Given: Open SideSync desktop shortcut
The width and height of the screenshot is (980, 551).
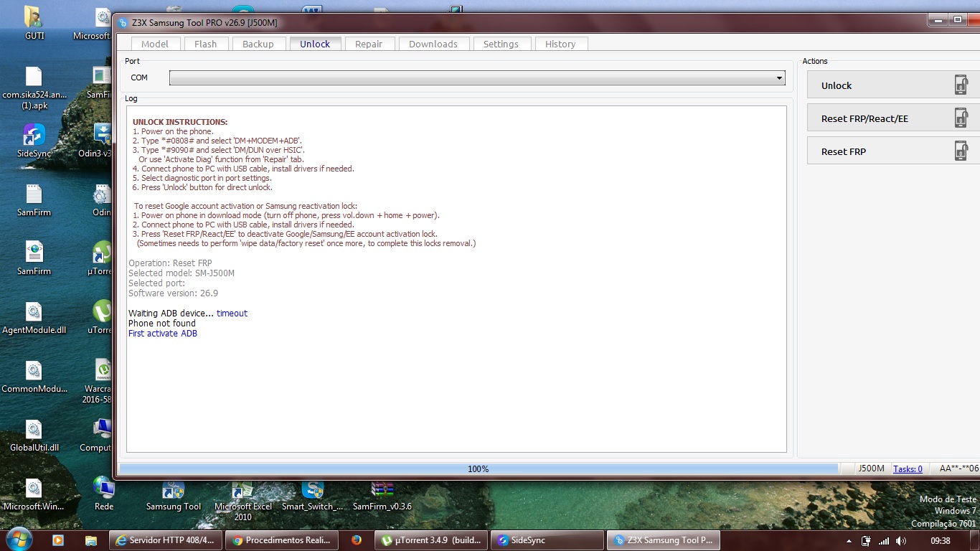Looking at the screenshot, I should coord(34,141).
